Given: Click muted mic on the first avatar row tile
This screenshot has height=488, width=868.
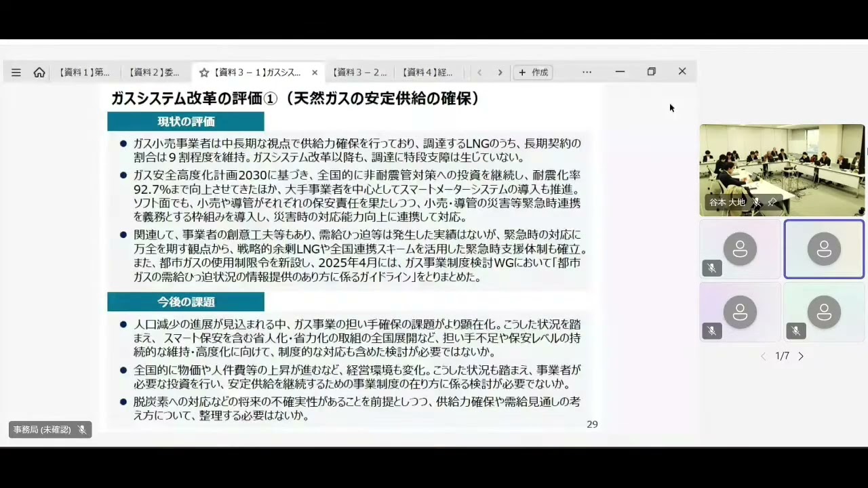Looking at the screenshot, I should pos(711,268).
